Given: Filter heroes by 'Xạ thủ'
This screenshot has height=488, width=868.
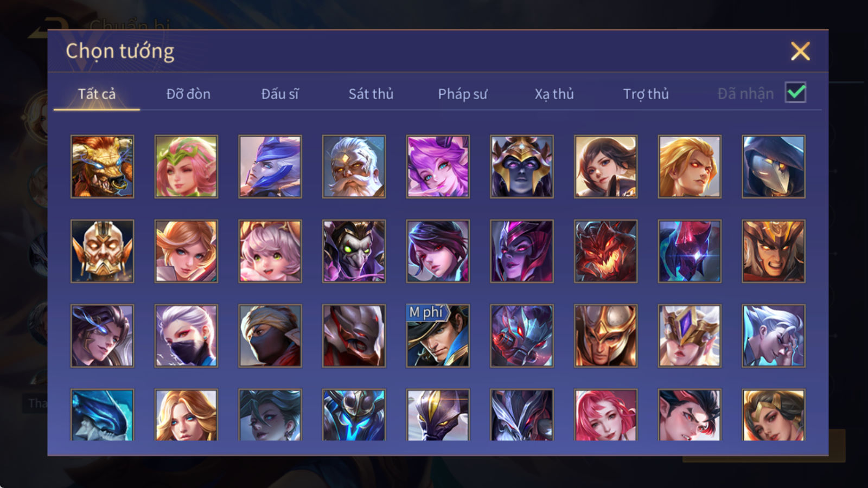Looking at the screenshot, I should coord(554,94).
